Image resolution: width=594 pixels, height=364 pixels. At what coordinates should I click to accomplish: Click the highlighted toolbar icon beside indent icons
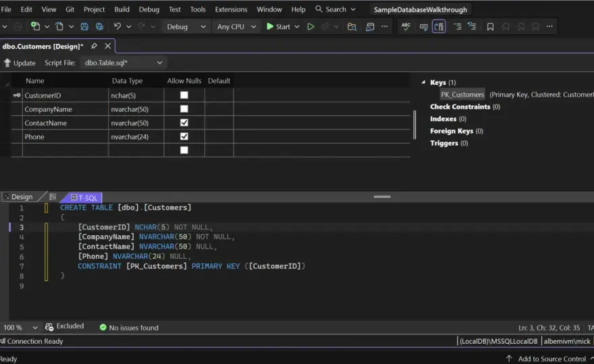point(439,26)
